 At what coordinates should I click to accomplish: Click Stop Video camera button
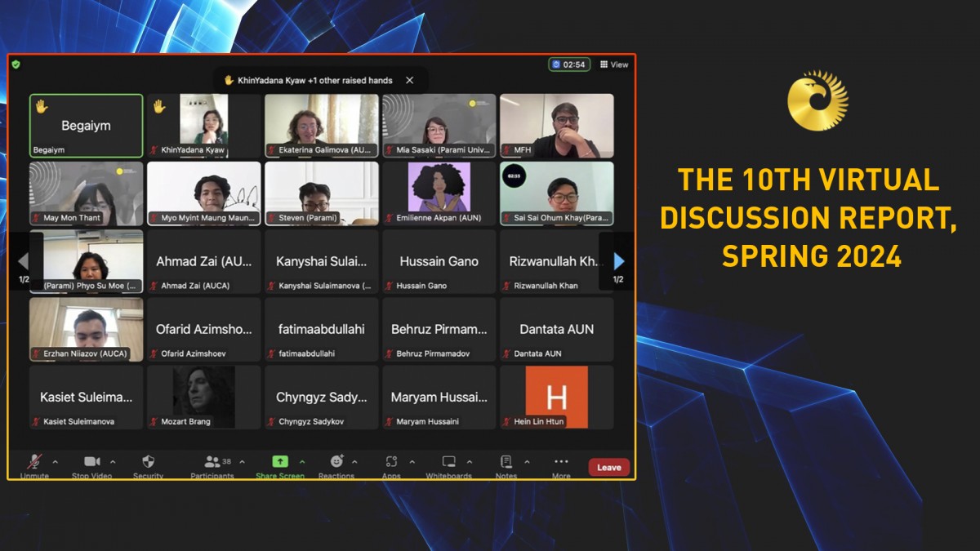tap(91, 463)
